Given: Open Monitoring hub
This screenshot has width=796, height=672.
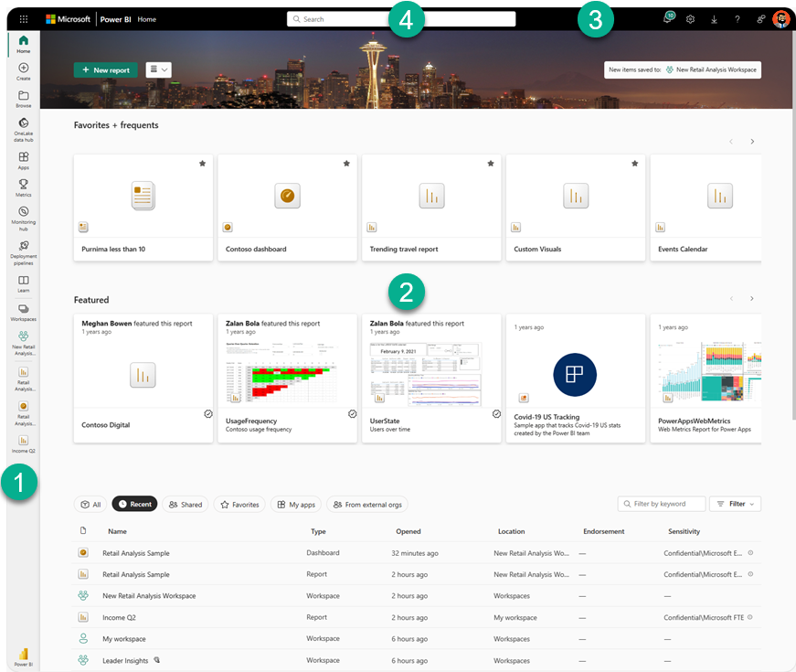Looking at the screenshot, I should click(24, 219).
